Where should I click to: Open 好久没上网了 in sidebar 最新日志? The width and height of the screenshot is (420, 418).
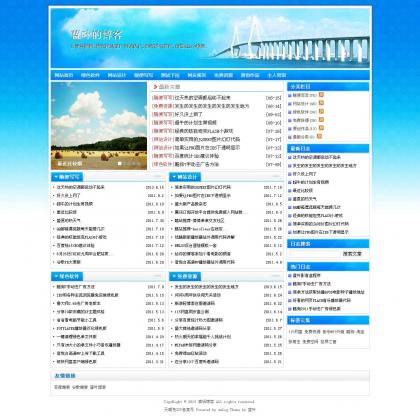tap(304, 174)
